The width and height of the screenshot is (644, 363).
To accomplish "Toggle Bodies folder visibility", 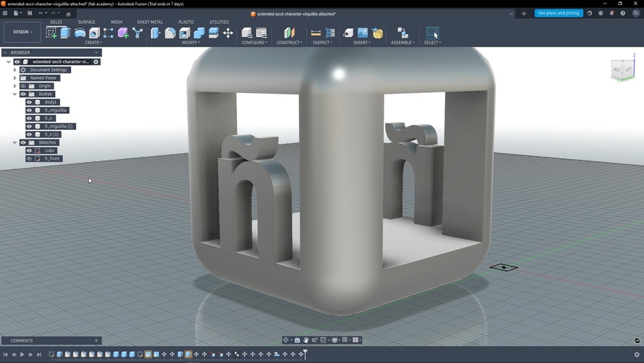I will coord(23,94).
